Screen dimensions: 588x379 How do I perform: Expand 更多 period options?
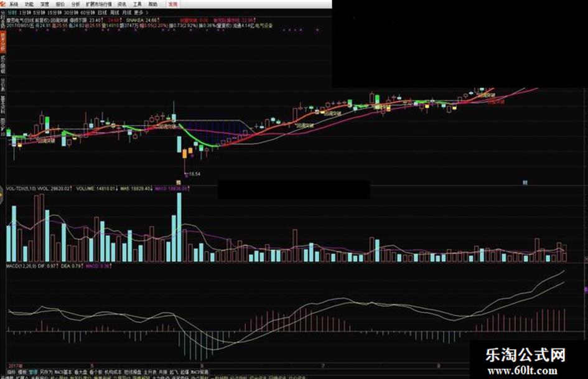click(140, 13)
